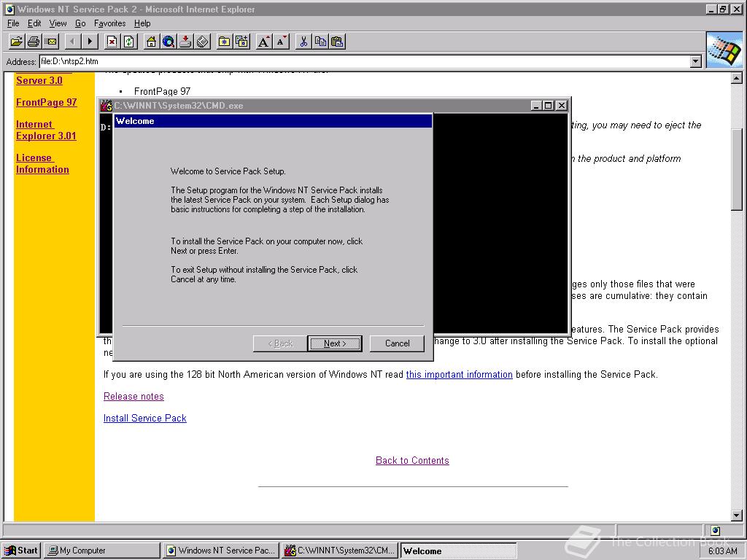This screenshot has width=747, height=560.
Task: Click the Print toolbar icon
Action: coord(34,42)
